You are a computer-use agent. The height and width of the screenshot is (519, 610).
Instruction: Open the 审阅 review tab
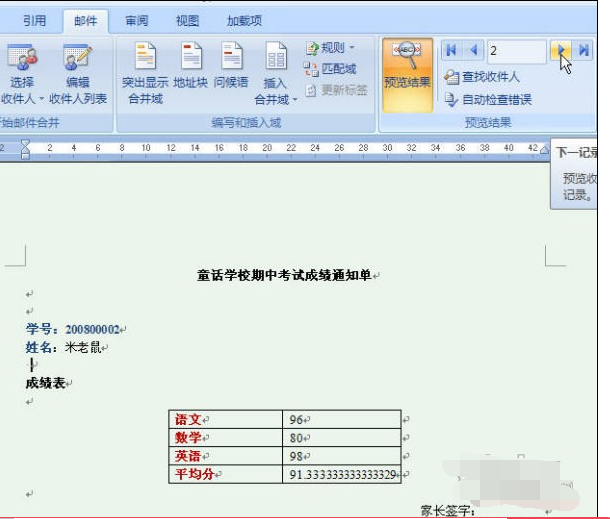pyautogui.click(x=137, y=21)
